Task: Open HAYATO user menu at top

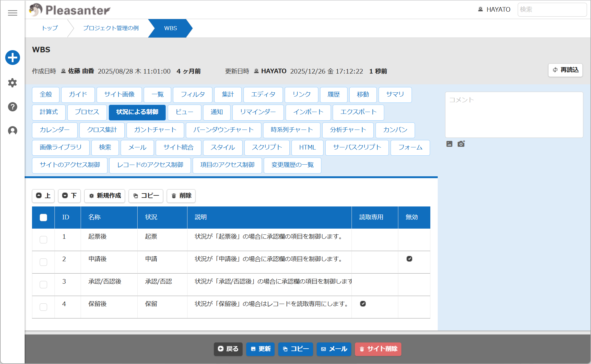Action: click(x=494, y=10)
